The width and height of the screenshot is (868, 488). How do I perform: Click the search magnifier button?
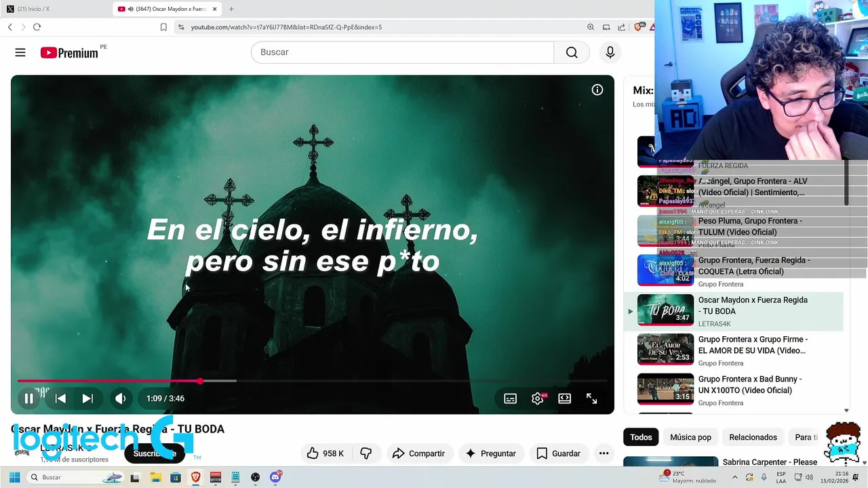pos(572,52)
